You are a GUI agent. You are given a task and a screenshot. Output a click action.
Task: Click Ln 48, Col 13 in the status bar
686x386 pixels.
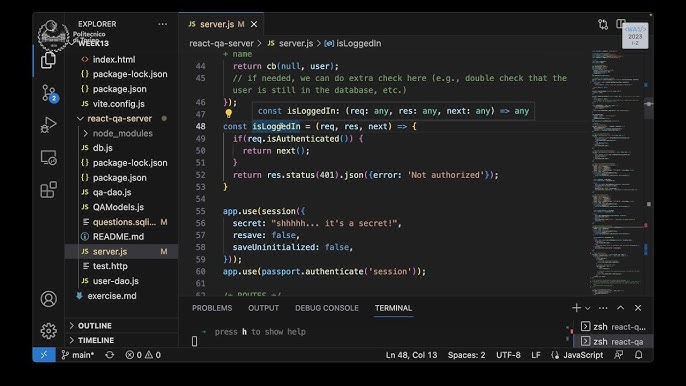pyautogui.click(x=411, y=355)
